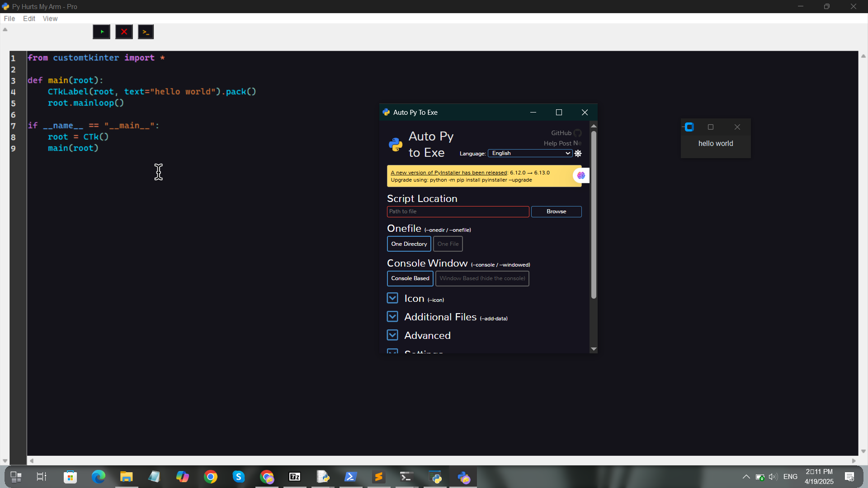Viewport: 868px width, 488px height.
Task: Click the editor scroll-up arrow on the right edge
Action: [x=863, y=56]
